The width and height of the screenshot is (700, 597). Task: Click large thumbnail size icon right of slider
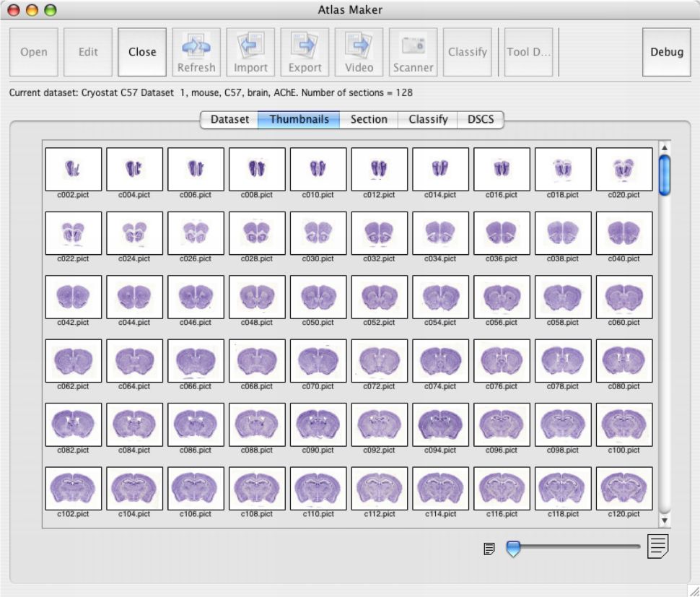point(658,546)
